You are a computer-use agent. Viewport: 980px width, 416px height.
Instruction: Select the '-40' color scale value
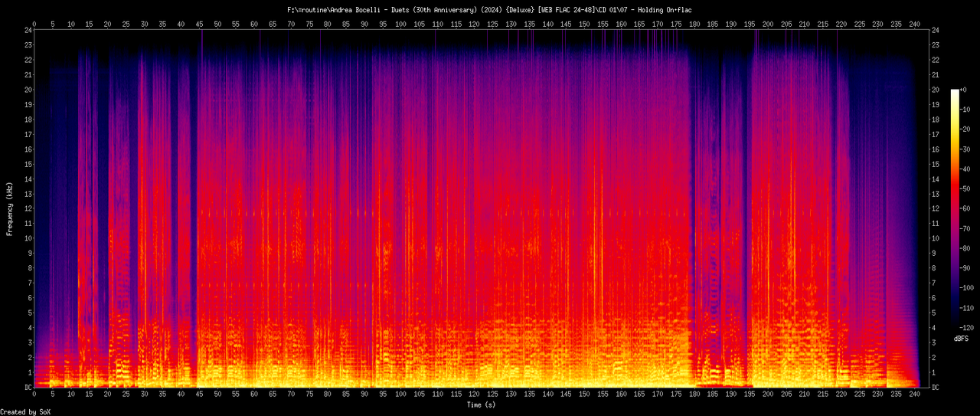click(967, 169)
